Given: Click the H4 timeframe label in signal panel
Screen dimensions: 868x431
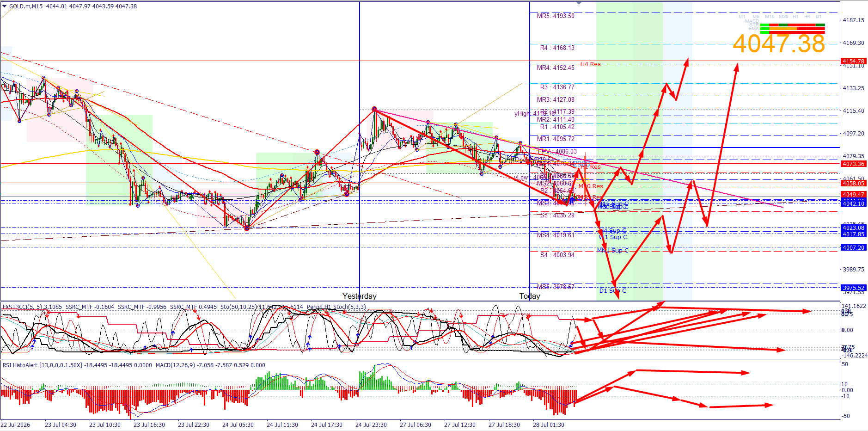Looking at the screenshot, I should coord(807,17).
